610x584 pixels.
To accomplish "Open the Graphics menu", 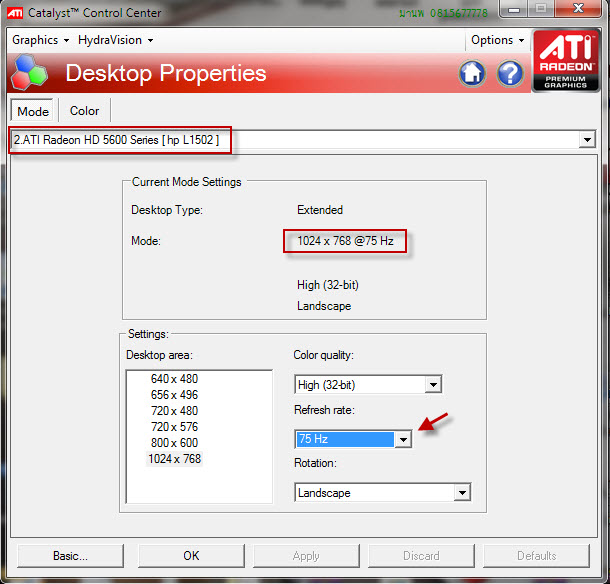I will click(40, 40).
